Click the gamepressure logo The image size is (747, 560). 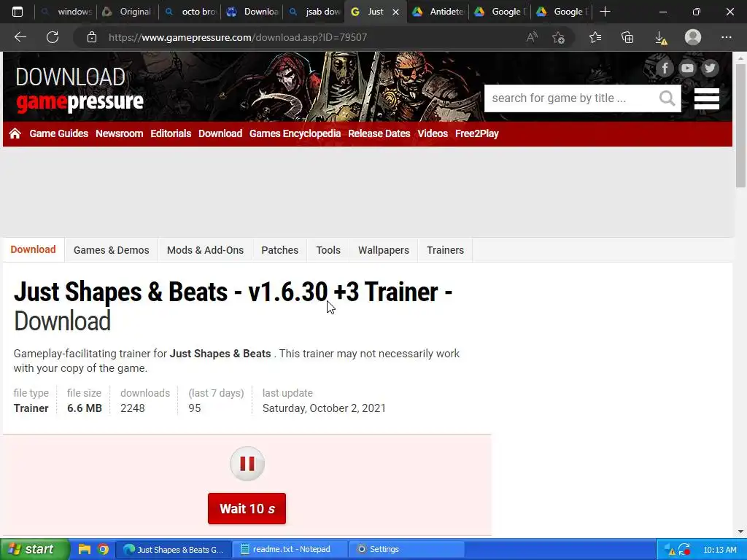[x=80, y=90]
